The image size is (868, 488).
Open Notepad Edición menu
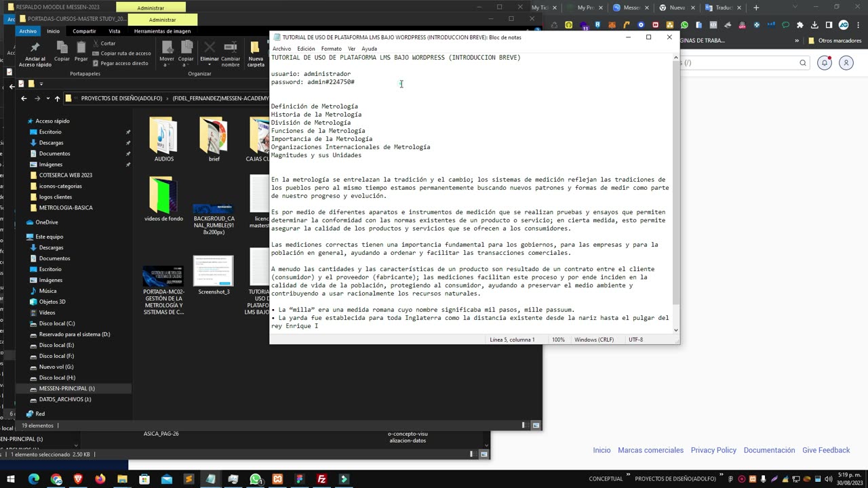coord(306,49)
